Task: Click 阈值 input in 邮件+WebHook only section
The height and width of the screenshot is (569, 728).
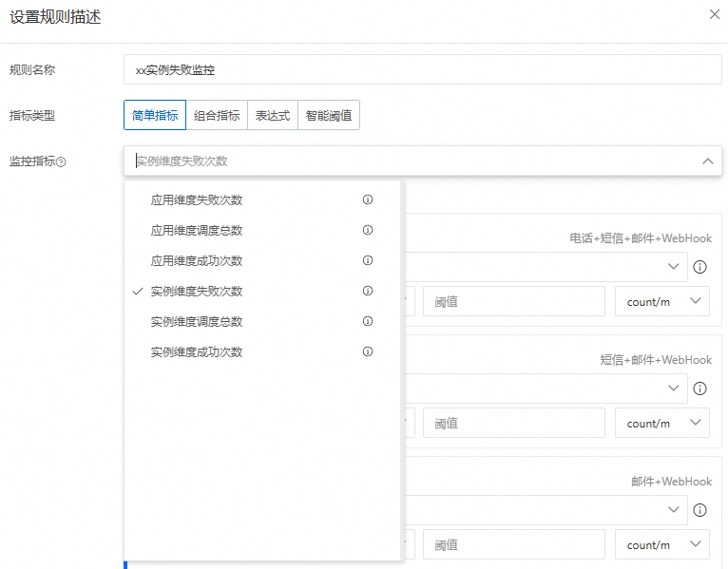Action: coord(514,544)
